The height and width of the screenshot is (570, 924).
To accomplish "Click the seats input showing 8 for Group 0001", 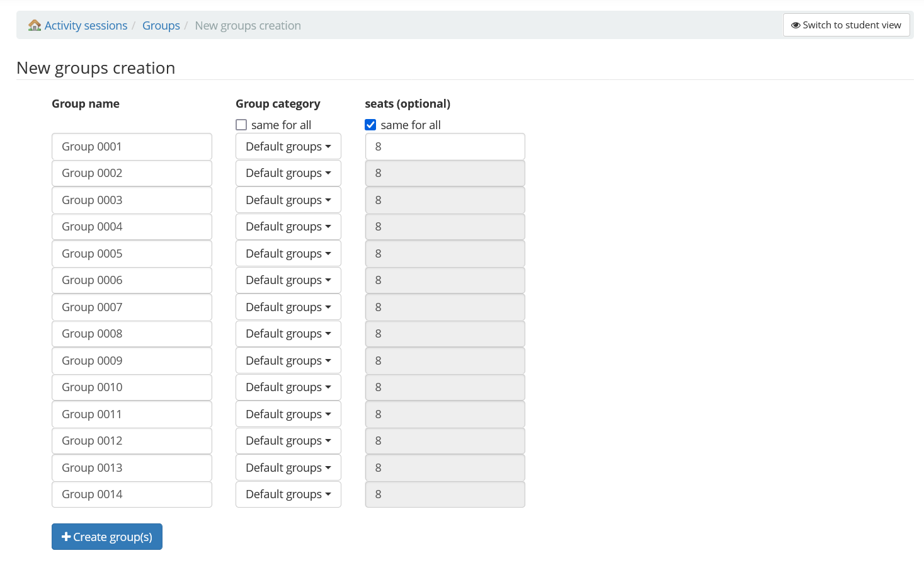I will point(445,146).
